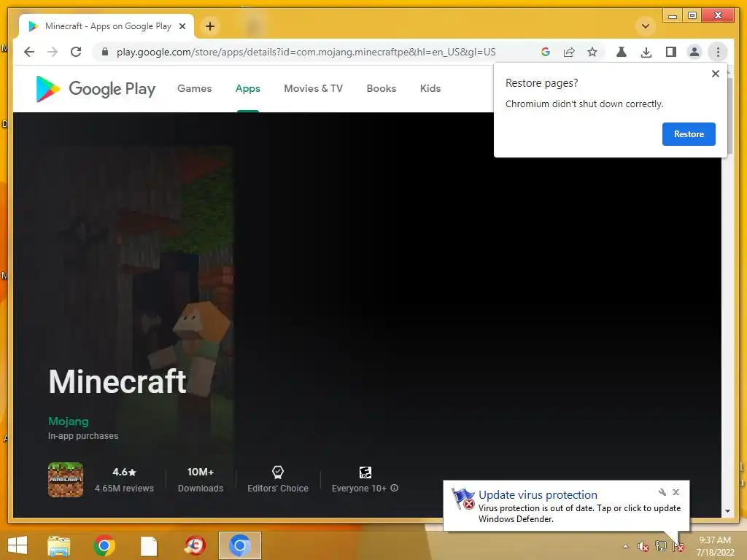
Task: Show hidden system tray icons
Action: [625, 546]
